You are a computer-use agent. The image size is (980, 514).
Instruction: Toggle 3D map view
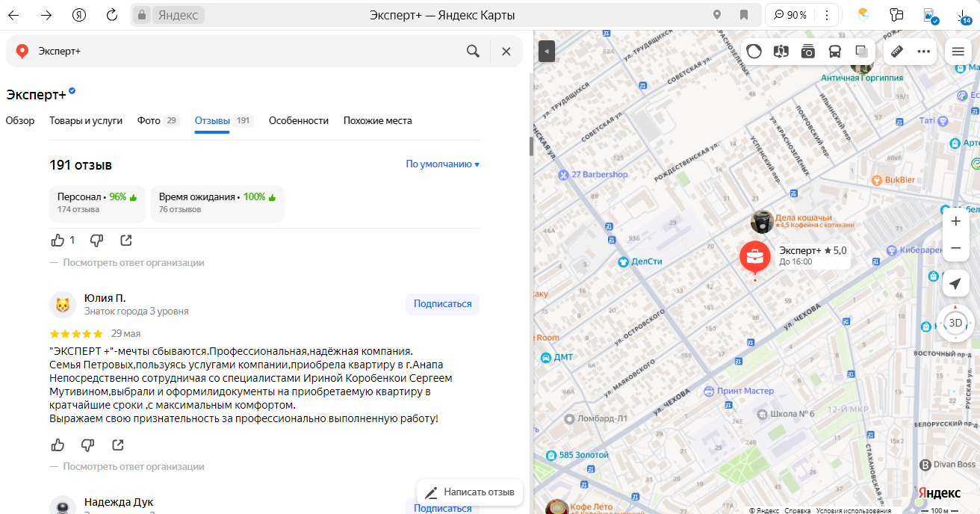(955, 323)
